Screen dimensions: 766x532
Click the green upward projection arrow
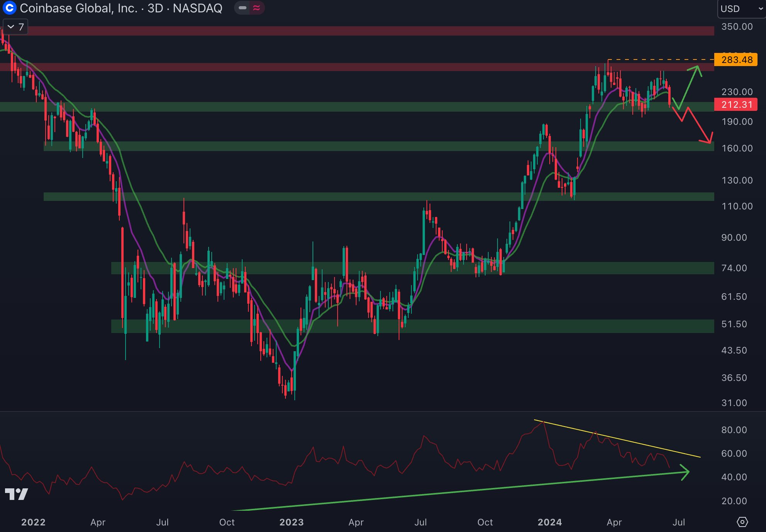(689, 87)
